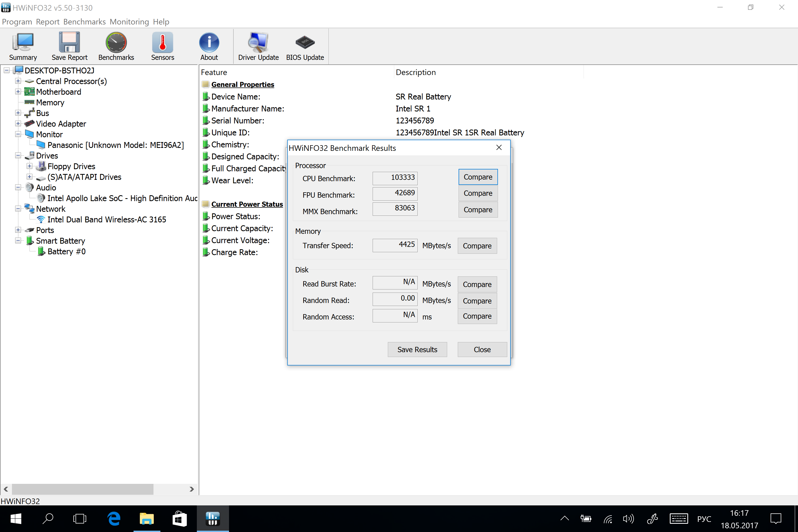
Task: Expand the Floppy Drives node
Action: click(30, 166)
